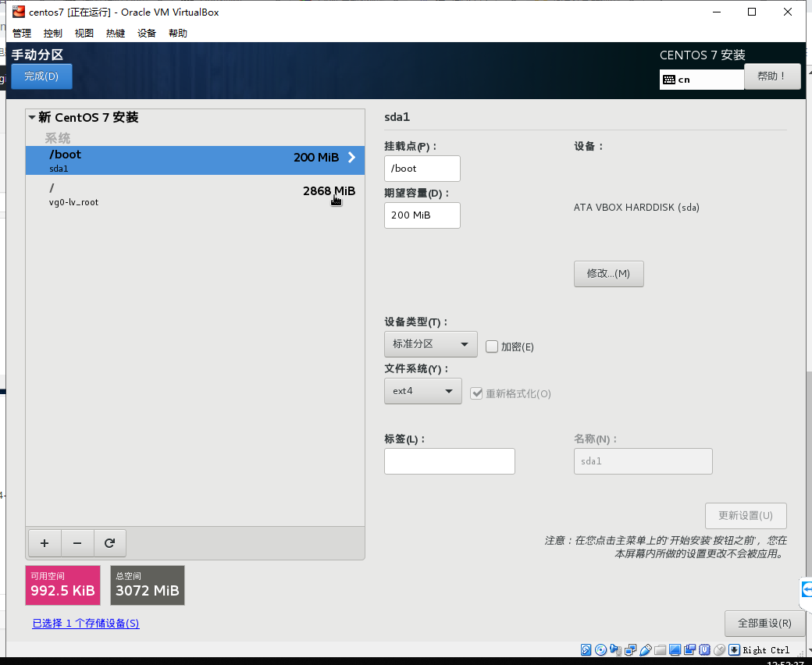Click the sda1 partition heading
Screen dimensions: 812x665
[397, 117]
